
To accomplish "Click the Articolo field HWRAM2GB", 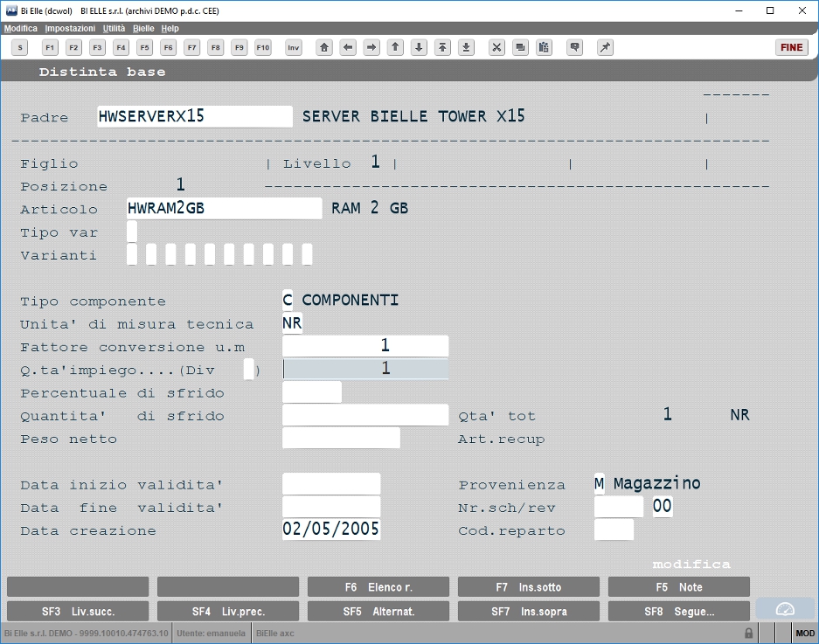I will coord(224,208).
